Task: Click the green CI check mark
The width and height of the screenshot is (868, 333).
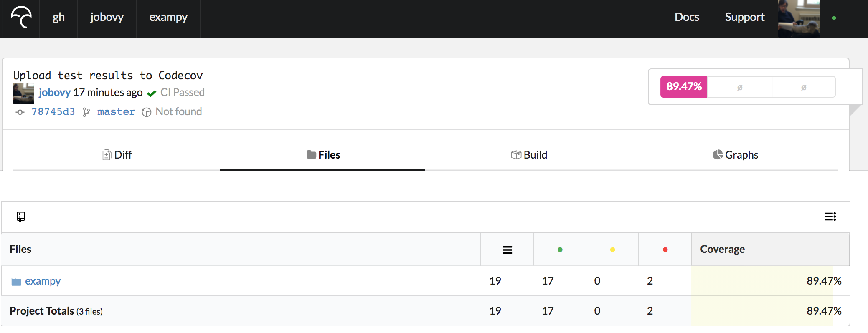Action: coord(152,93)
